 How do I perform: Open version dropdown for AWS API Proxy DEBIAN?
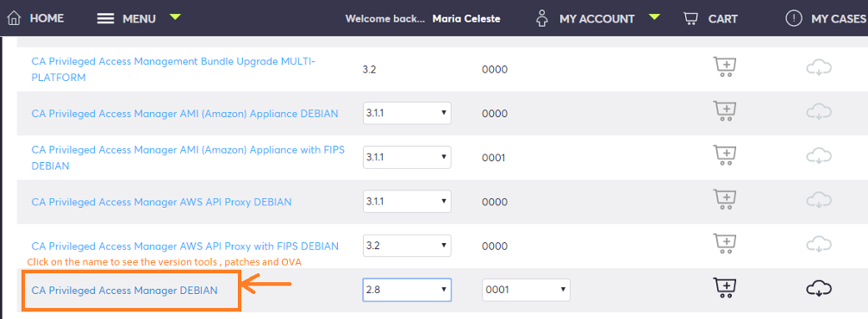[407, 202]
